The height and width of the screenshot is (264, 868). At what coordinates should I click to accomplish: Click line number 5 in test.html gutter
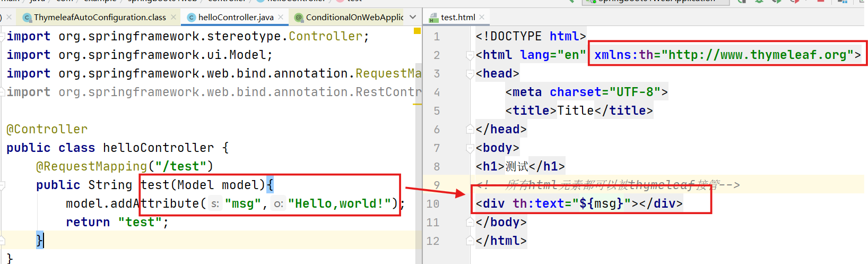[x=437, y=111]
